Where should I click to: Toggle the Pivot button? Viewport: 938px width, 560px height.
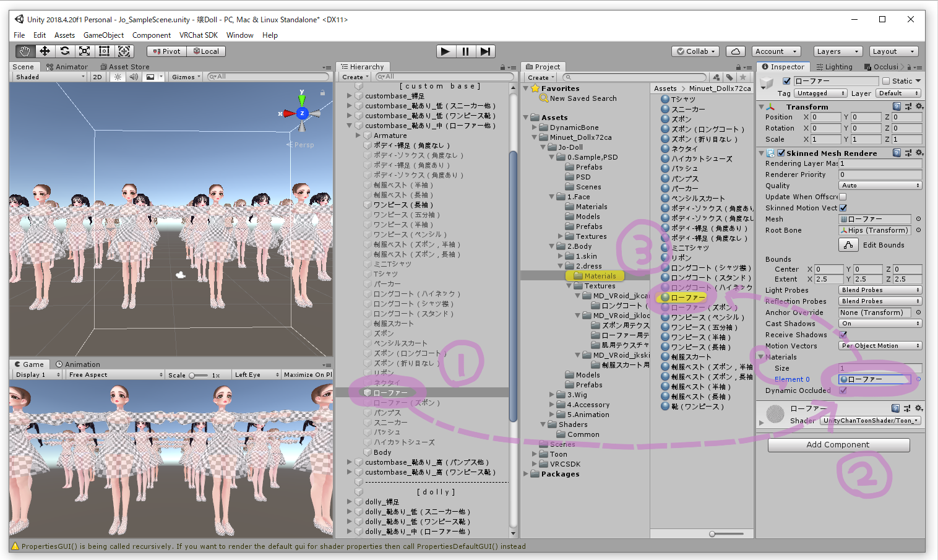[166, 51]
